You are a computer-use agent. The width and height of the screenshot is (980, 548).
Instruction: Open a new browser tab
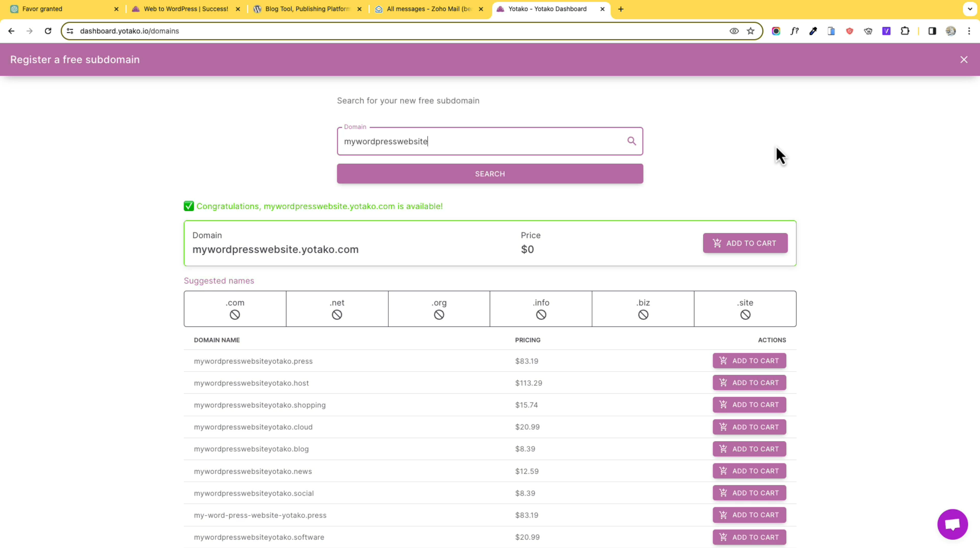click(x=621, y=9)
